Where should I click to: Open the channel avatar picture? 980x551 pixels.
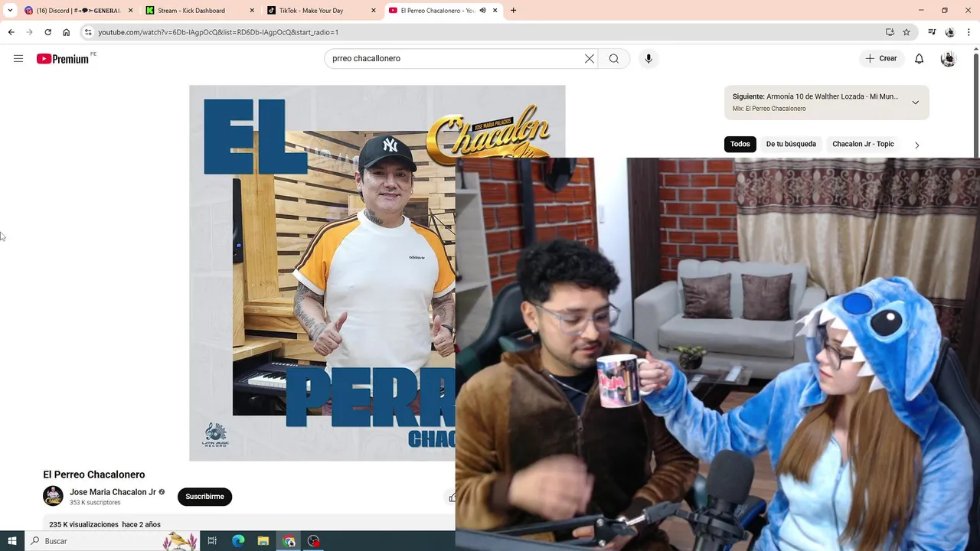pyautogui.click(x=53, y=496)
